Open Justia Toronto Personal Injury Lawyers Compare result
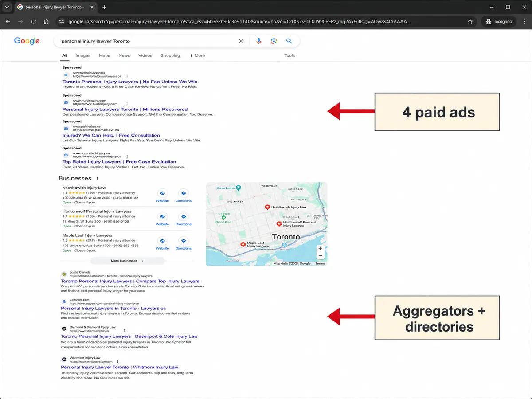Image resolution: width=532 pixels, height=399 pixels. click(130, 281)
